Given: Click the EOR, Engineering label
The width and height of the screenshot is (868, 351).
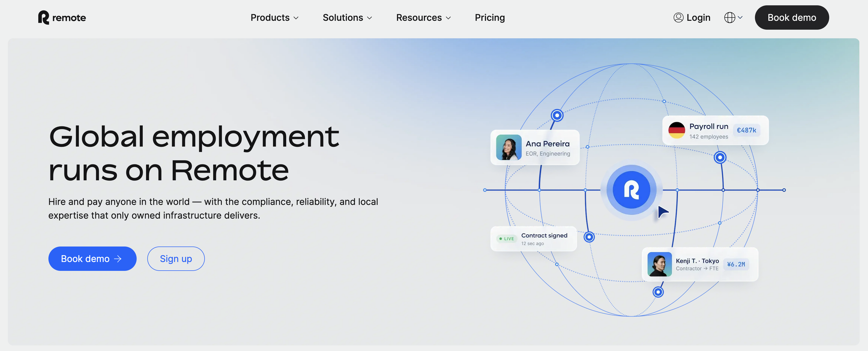Looking at the screenshot, I should click(548, 154).
